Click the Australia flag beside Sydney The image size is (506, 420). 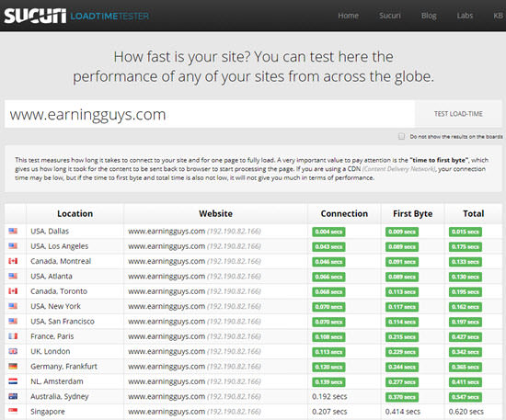click(x=13, y=396)
